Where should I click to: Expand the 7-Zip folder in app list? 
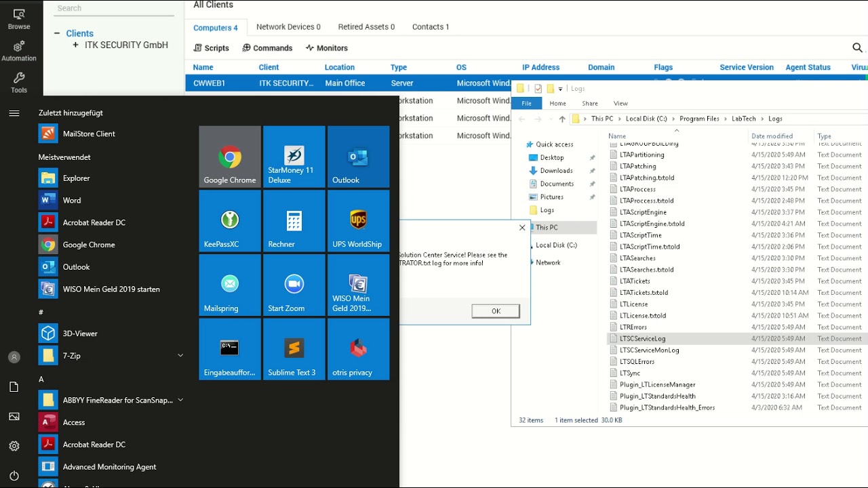tap(180, 355)
